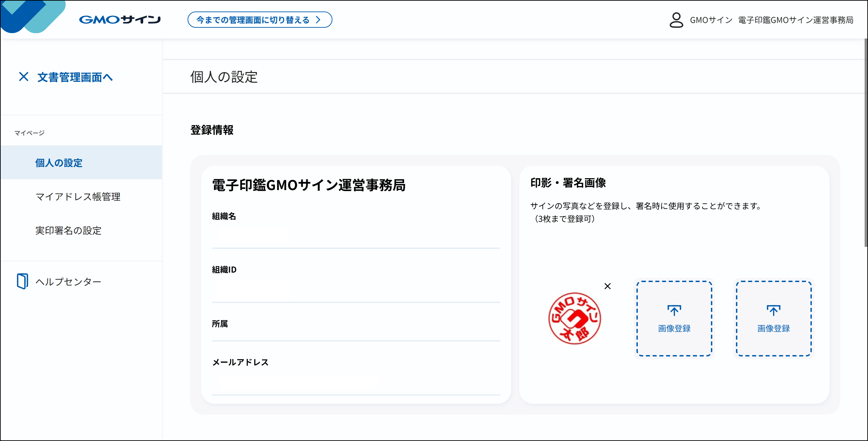Click the red GMOサイン太郎 stamp image
This screenshot has height=441, width=868.
pyautogui.click(x=574, y=318)
